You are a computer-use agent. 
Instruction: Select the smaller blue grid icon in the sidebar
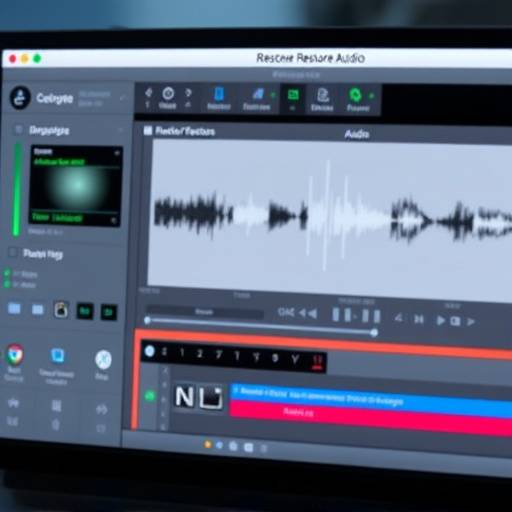coord(37,310)
